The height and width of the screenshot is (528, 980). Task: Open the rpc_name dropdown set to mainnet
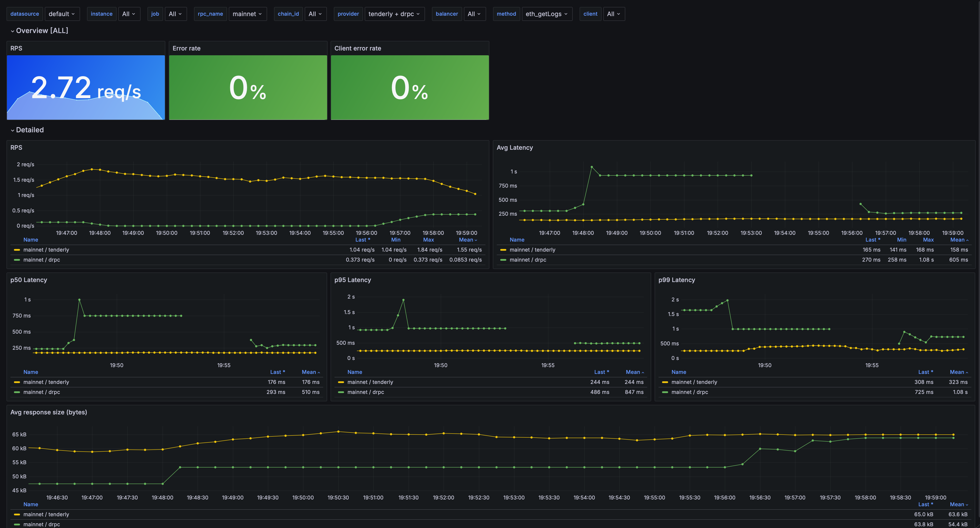click(x=247, y=14)
